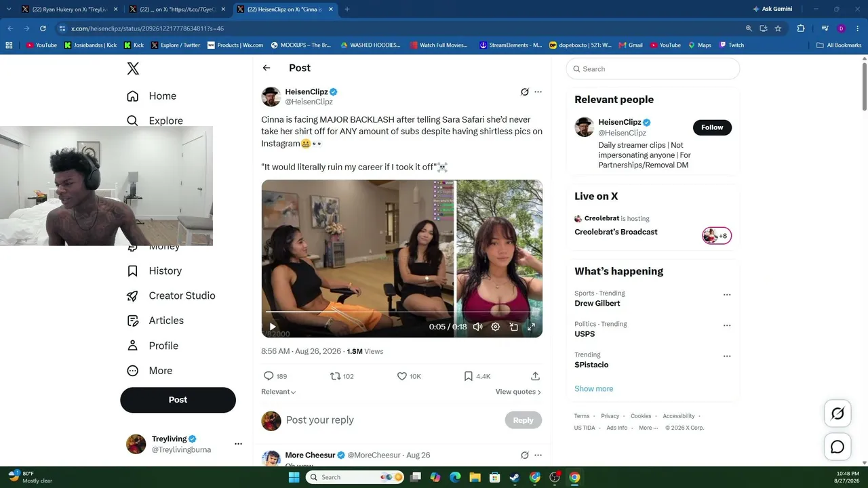Screen dimensions: 868x488
Task: Open more options on More Cheesur's reply
Action: click(538, 455)
